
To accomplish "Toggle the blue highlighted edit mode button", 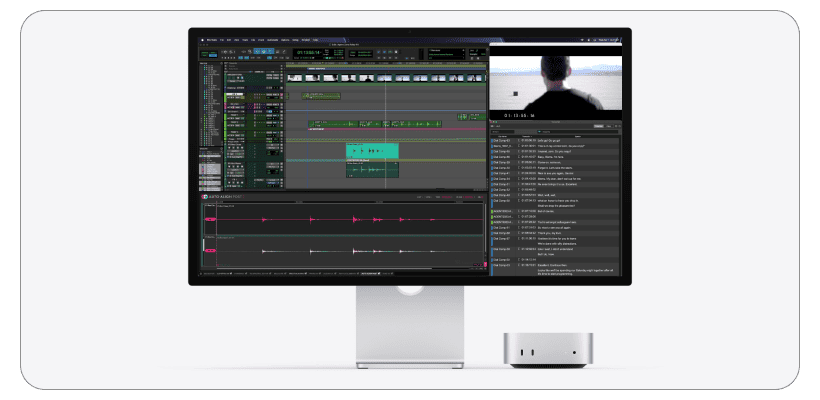I will point(213,55).
